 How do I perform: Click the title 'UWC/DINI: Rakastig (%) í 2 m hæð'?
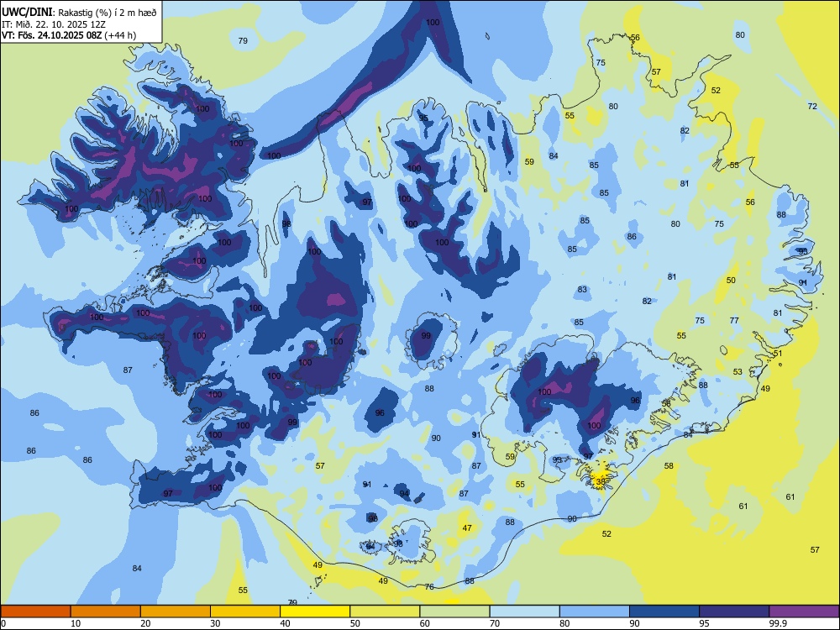[79, 13]
